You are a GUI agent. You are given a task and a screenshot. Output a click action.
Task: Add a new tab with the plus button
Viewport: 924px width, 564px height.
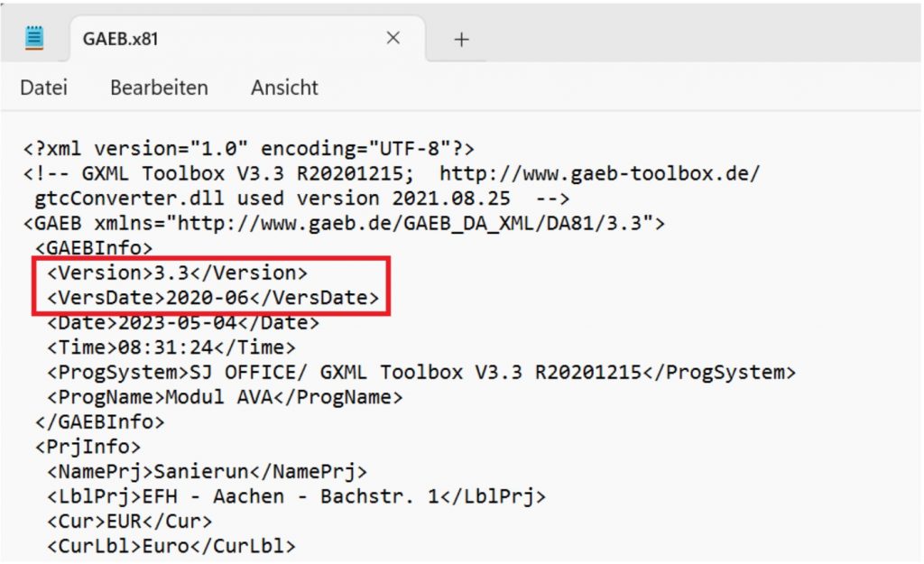point(461,40)
